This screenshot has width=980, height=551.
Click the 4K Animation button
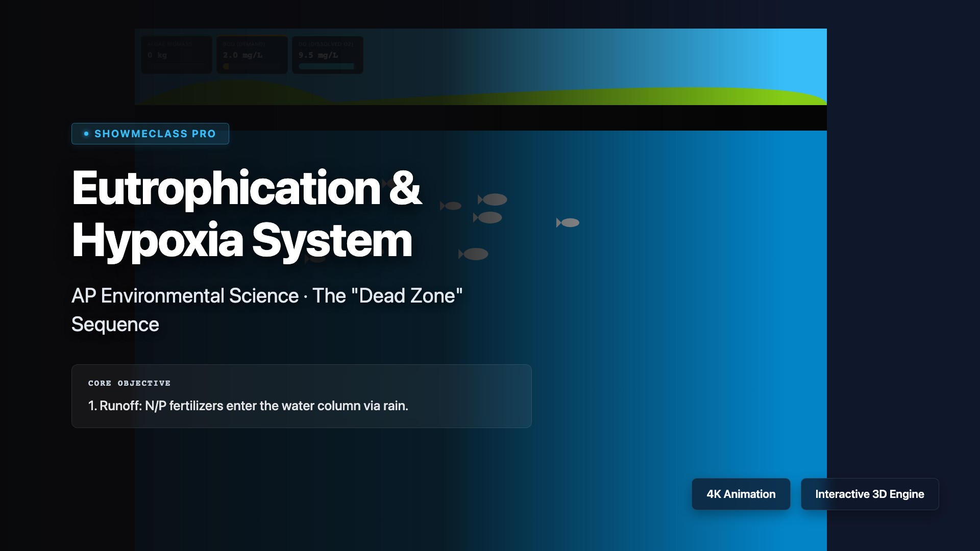[x=741, y=494]
